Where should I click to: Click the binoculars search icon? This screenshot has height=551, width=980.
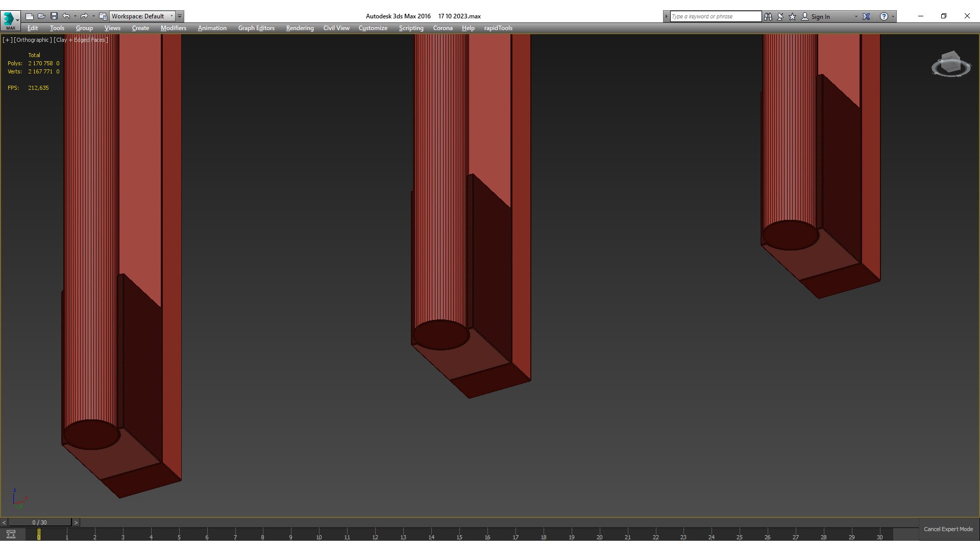768,16
